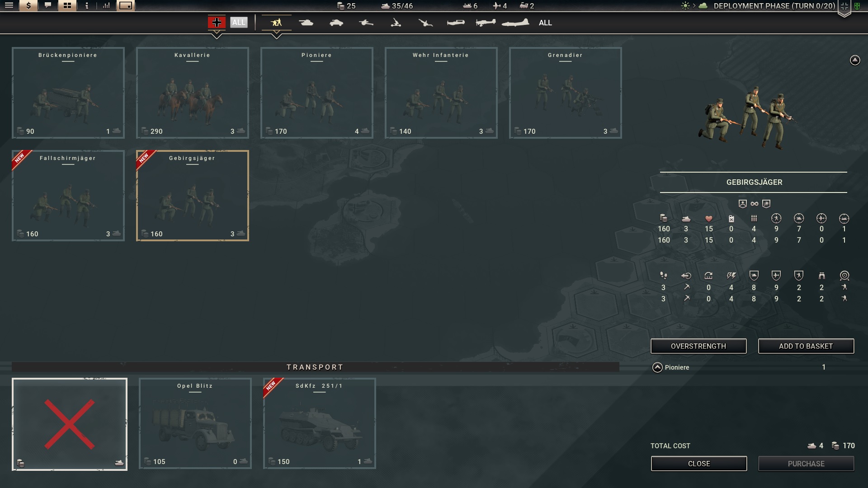Open the bar chart statistics icon

point(106,6)
